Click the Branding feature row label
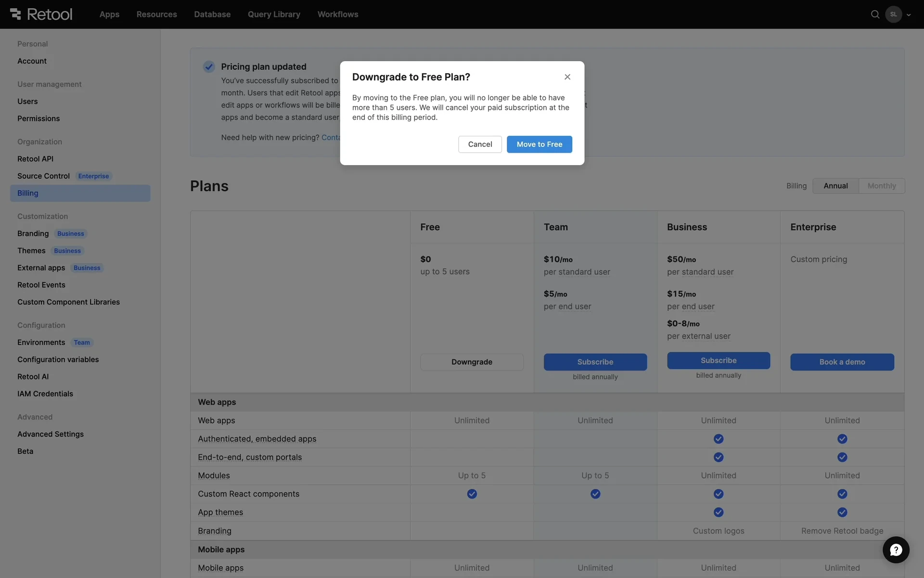This screenshot has height=578, width=924. (214, 531)
